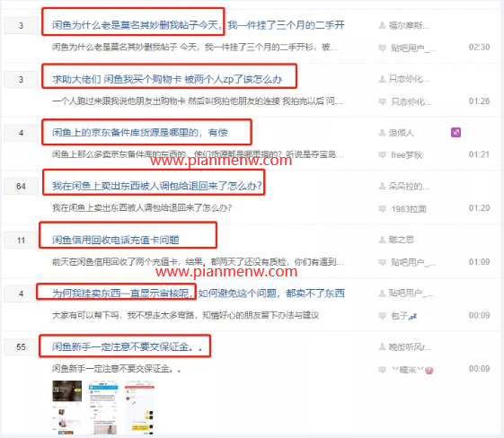Click author icon beside 福尔摩斯...
This screenshot has height=438, width=504.
pyautogui.click(x=382, y=25)
